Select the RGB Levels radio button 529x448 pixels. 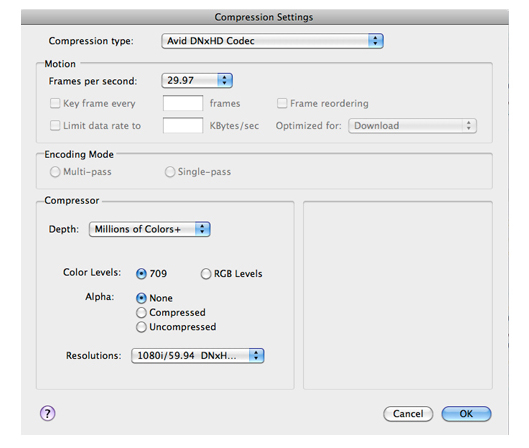[206, 274]
